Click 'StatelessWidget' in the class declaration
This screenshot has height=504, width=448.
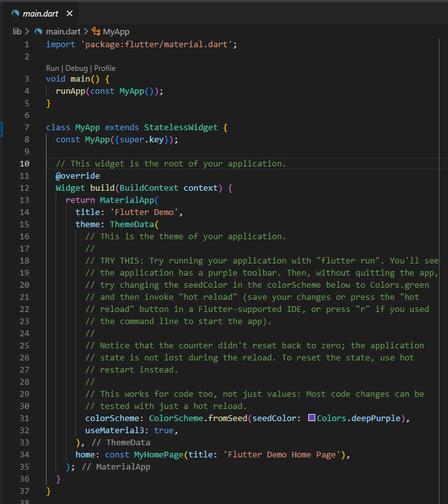tap(181, 128)
